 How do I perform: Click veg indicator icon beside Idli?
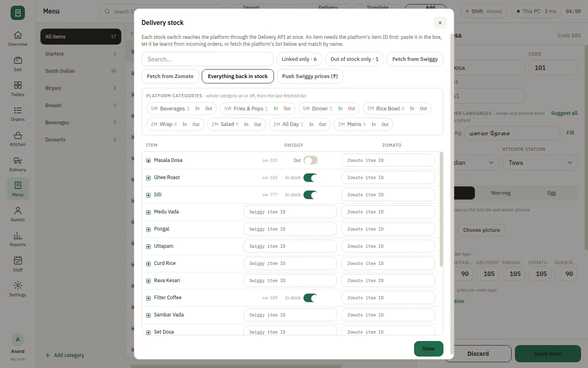[x=149, y=195]
